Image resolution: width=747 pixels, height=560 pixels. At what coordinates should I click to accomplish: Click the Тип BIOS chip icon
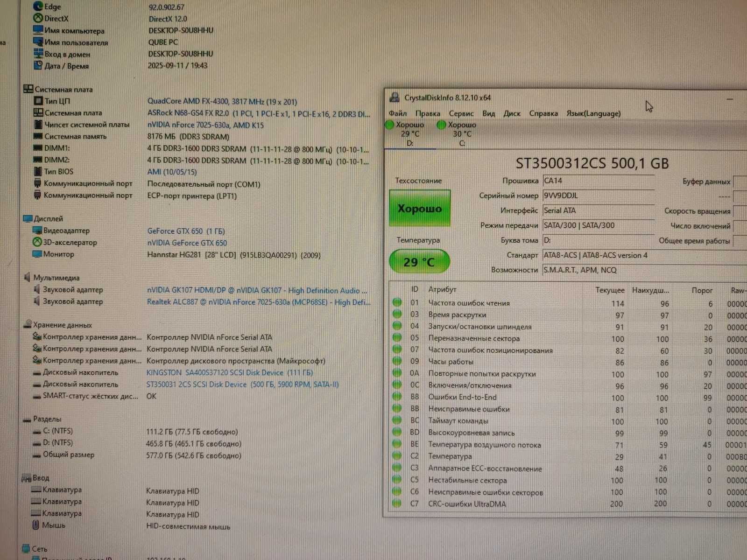tap(38, 171)
